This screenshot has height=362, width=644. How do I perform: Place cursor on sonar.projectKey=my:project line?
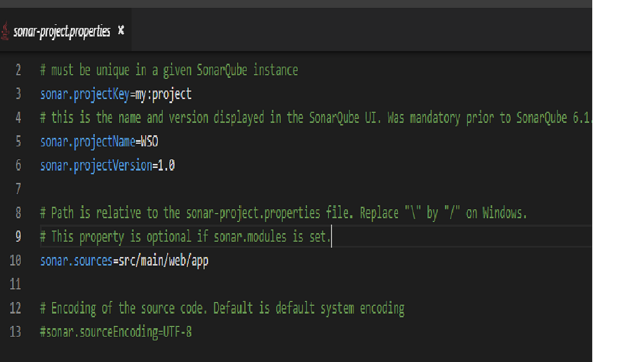click(x=115, y=94)
